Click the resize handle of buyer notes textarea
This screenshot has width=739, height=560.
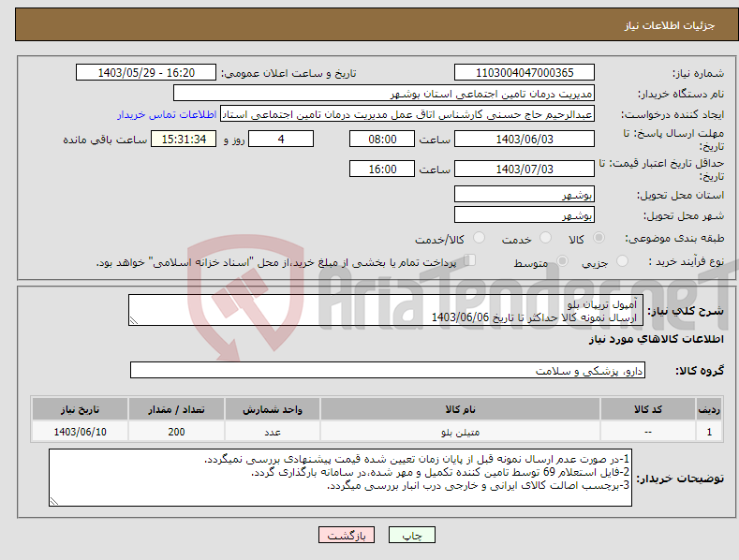point(54,501)
